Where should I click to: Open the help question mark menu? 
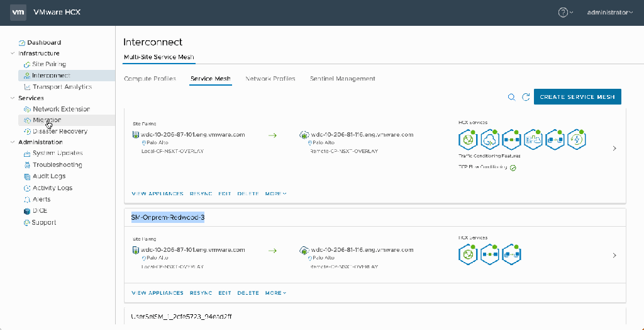[x=565, y=13]
